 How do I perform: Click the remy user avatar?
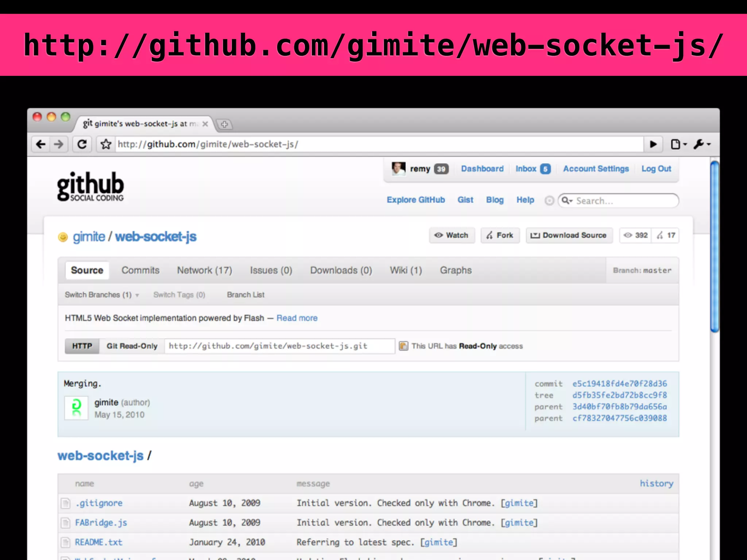pos(398,169)
